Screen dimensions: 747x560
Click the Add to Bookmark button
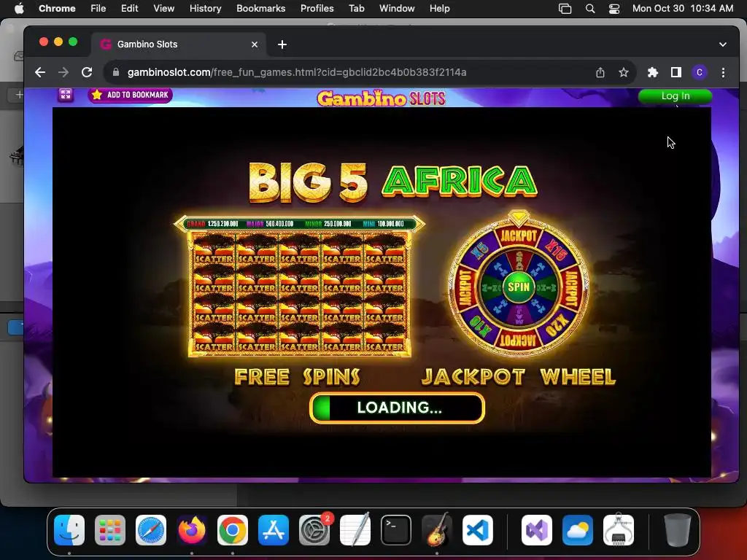coord(131,95)
